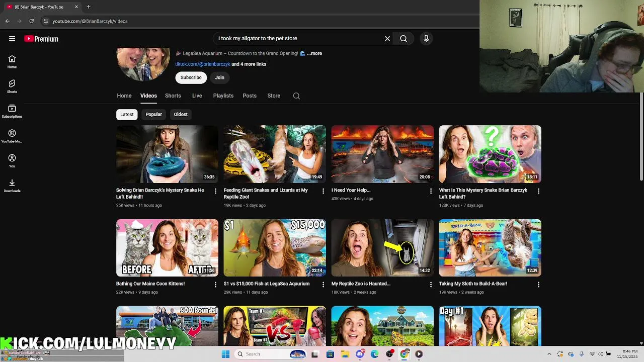This screenshot has height=362, width=644.
Task: Open a new Chrome tab
Action: (89, 7)
